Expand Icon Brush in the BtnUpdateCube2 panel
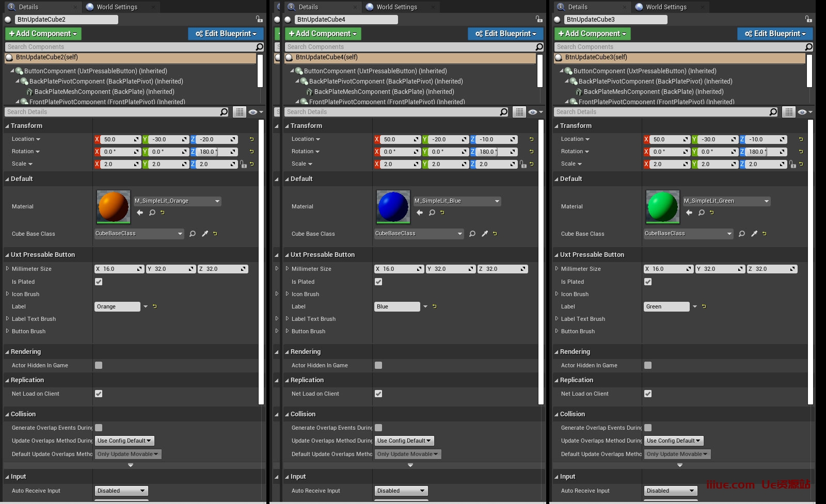The image size is (826, 504). click(x=8, y=294)
